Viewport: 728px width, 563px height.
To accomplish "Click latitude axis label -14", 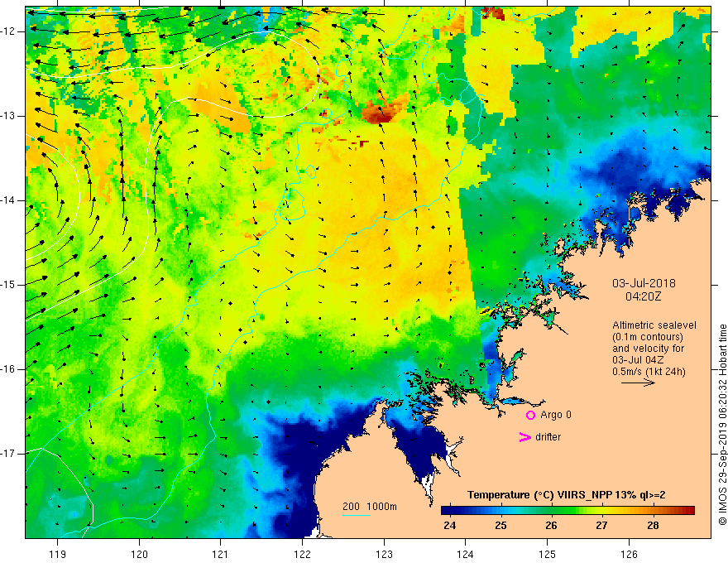I will (x=8, y=200).
